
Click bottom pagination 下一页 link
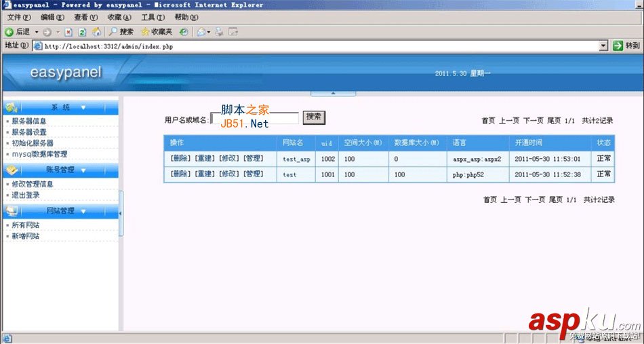click(x=535, y=199)
